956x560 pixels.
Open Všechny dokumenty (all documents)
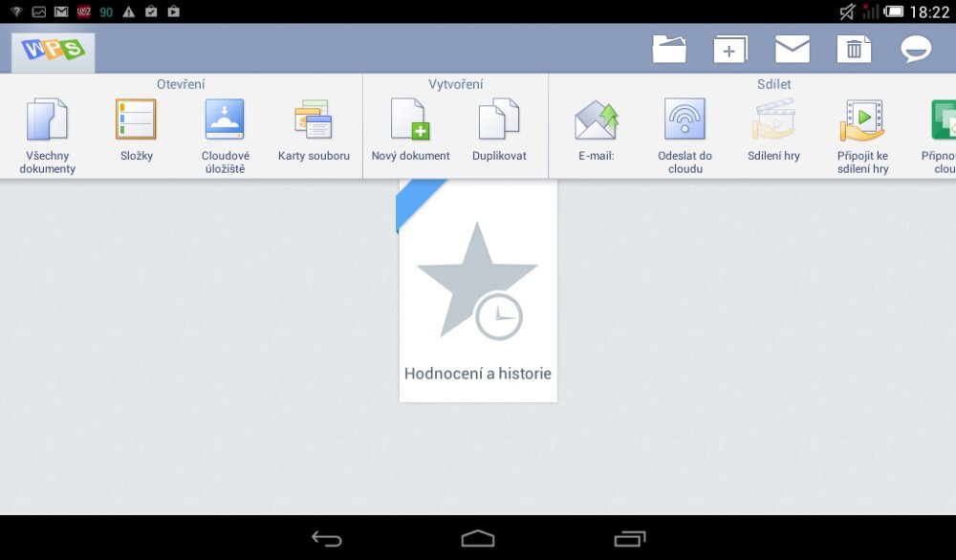click(x=47, y=134)
